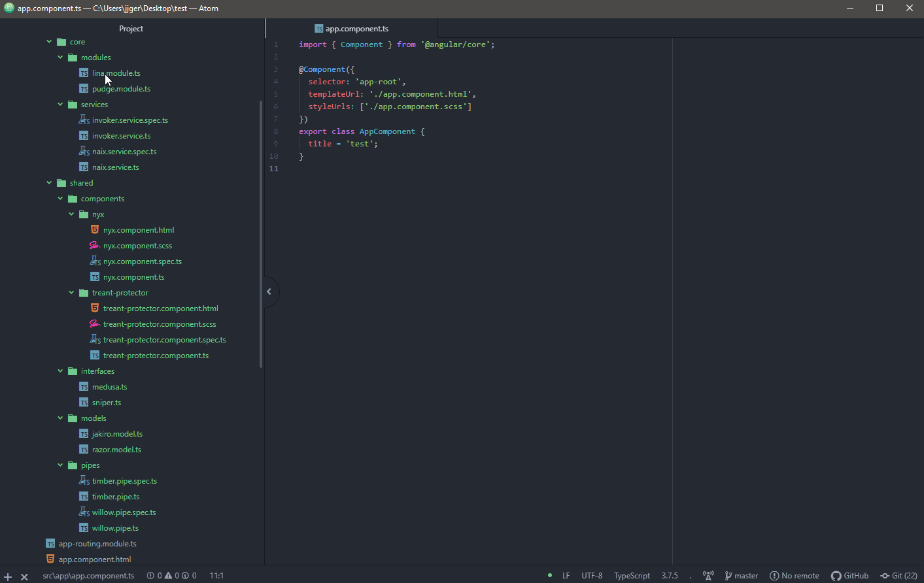Click the folder icon of the pipes directory
The height and width of the screenshot is (583, 924).
[73, 465]
